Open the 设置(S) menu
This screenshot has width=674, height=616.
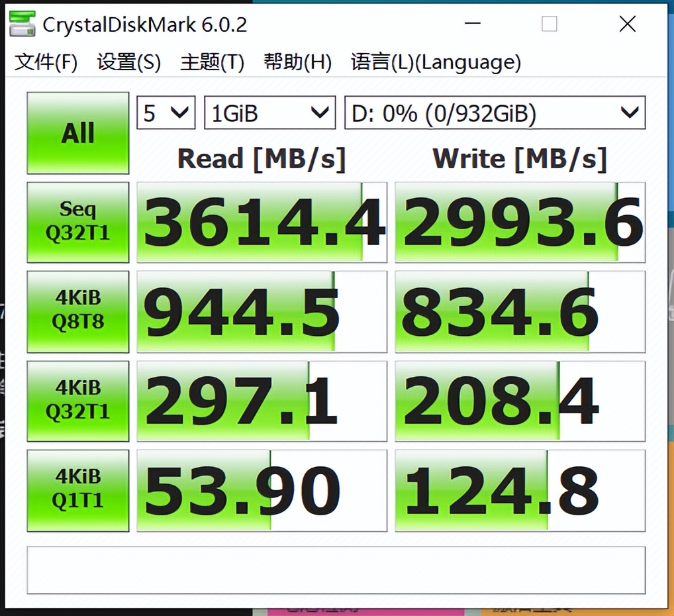point(129,62)
